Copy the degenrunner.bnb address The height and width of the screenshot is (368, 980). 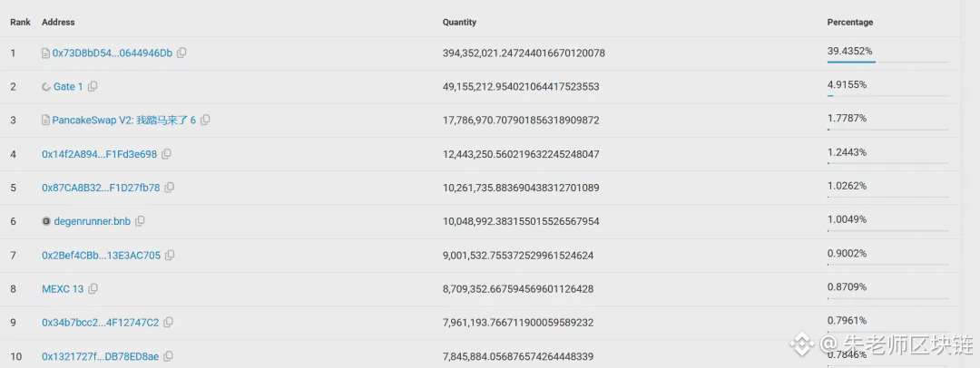tap(140, 221)
